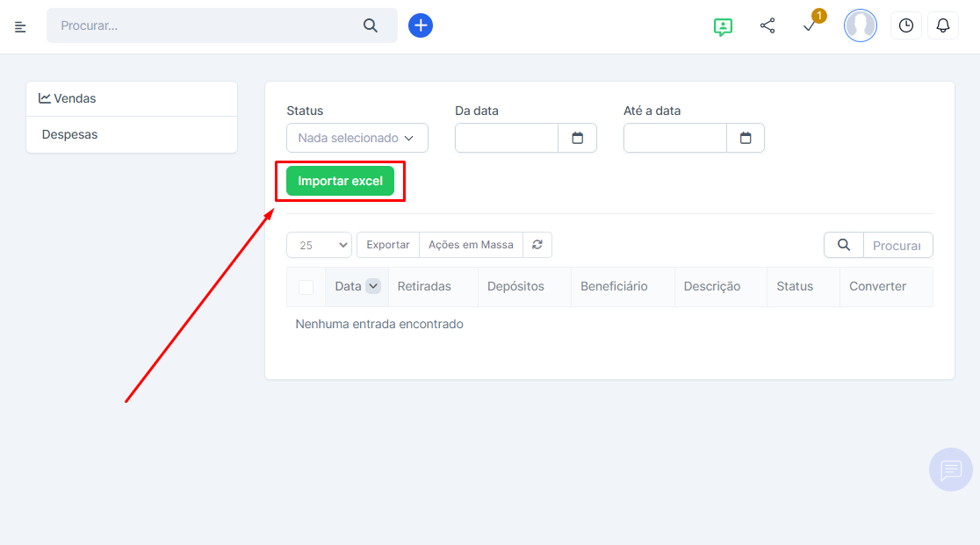The height and width of the screenshot is (545, 980).
Task: Click the Exportar button
Action: [x=387, y=245]
